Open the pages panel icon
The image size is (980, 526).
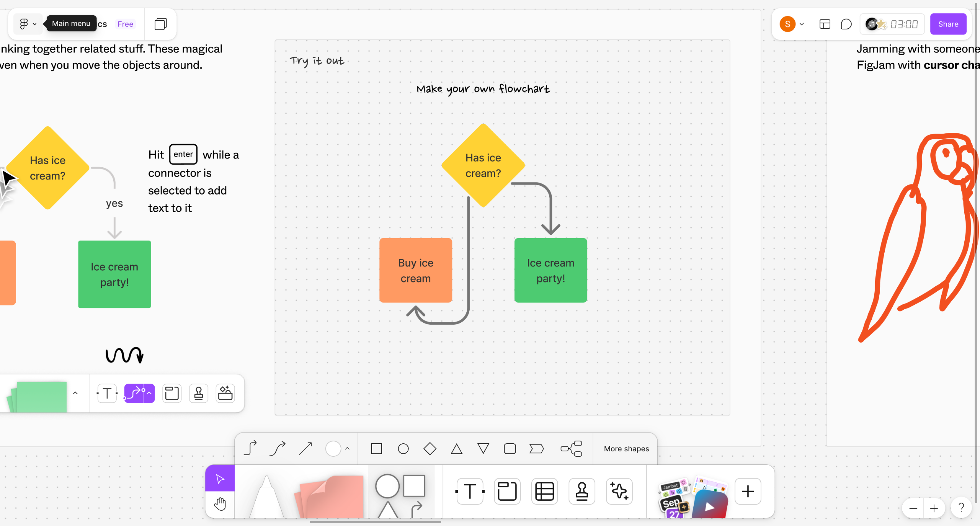tap(160, 24)
